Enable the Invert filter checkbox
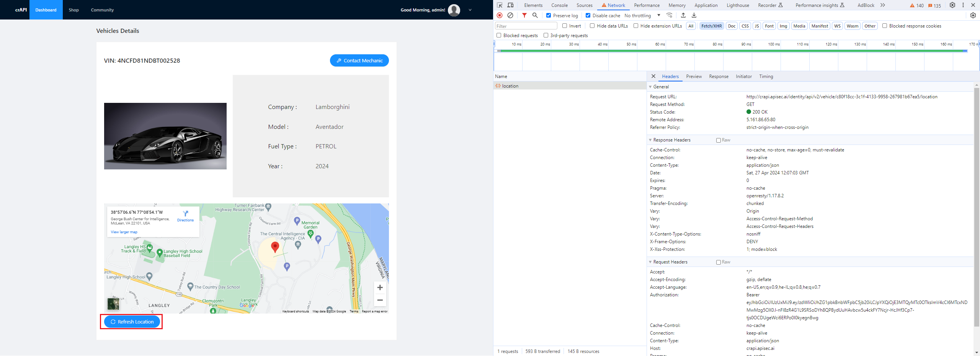The height and width of the screenshot is (356, 980). (x=565, y=26)
